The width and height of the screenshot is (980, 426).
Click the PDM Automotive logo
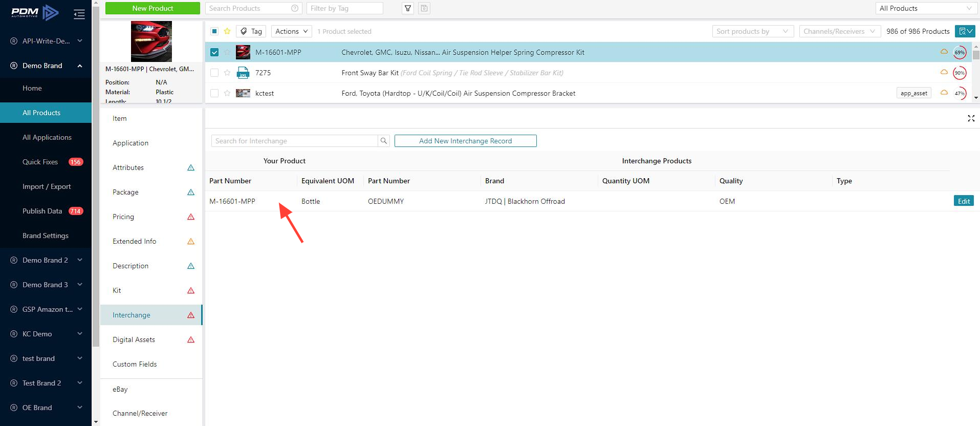(35, 12)
